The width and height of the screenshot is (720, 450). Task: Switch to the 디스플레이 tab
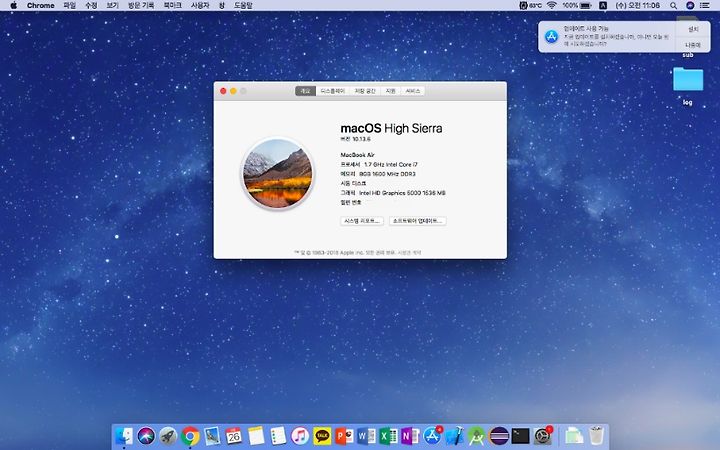[x=332, y=91]
